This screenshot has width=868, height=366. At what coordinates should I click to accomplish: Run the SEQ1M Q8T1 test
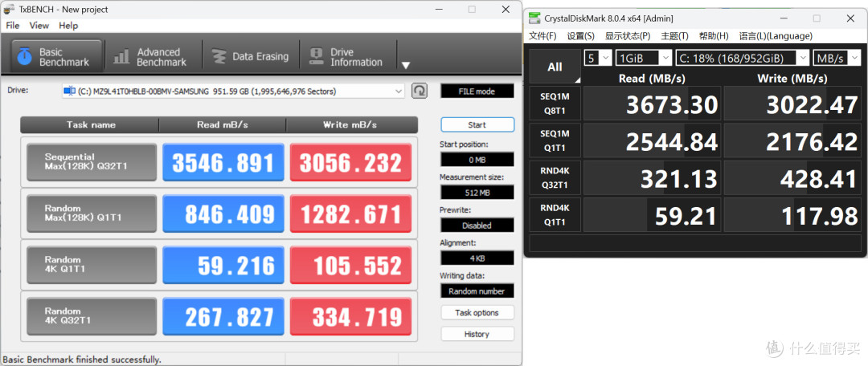(x=555, y=103)
